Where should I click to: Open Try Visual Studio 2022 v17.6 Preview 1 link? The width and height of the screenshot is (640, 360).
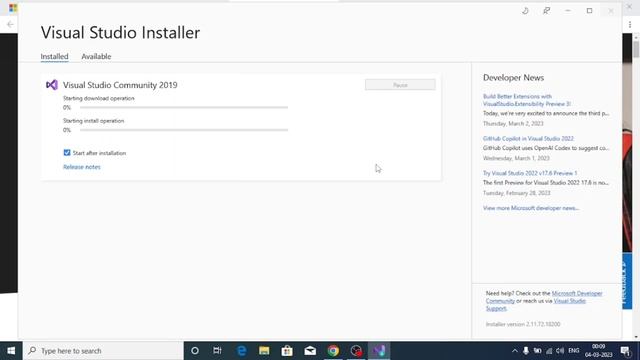[530, 173]
